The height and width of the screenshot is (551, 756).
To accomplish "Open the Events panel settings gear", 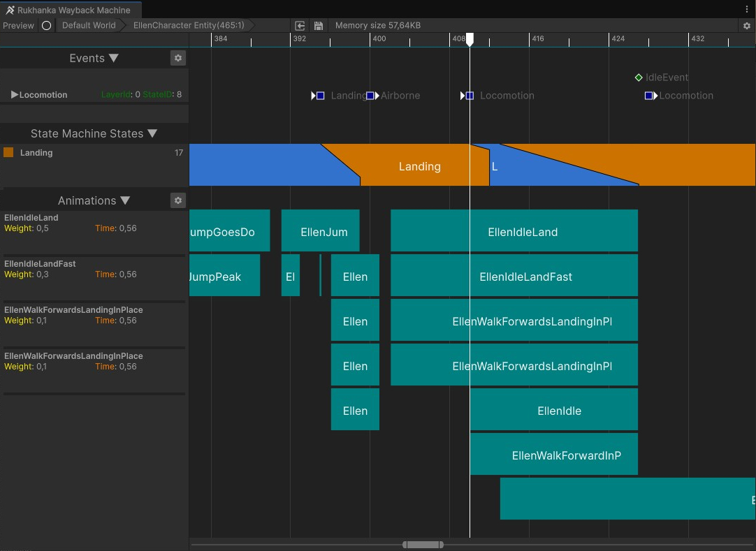I will (x=177, y=58).
